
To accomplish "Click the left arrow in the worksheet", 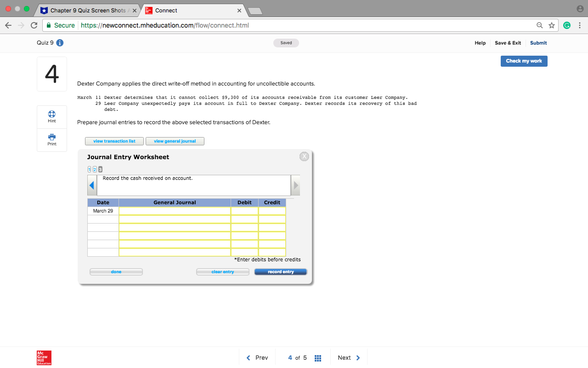I will (x=92, y=185).
